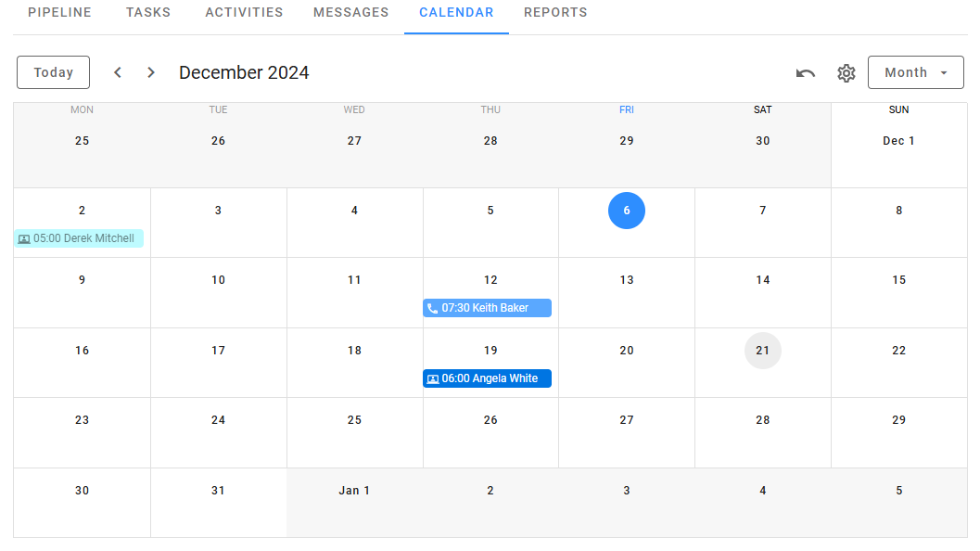This screenshot has width=980, height=551.
Task: Click the meeting icon on Derek Mitchell's event
Action: click(x=23, y=238)
